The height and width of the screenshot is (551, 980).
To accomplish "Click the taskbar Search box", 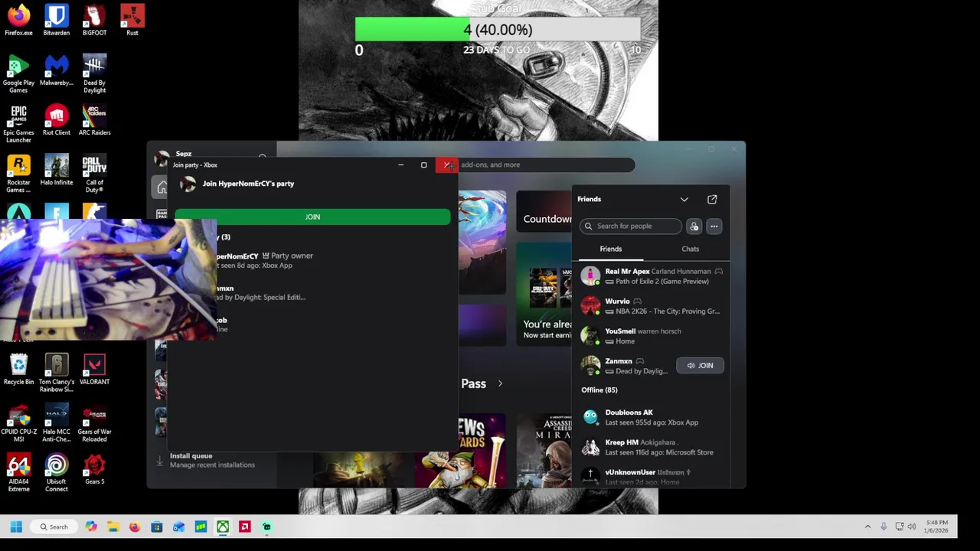I will 53,527.
